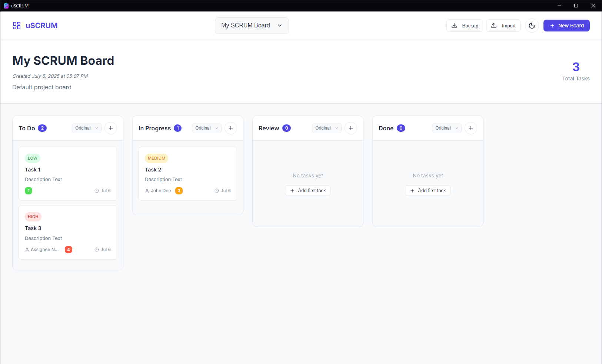
Task: Click the Backup button
Action: click(465, 26)
